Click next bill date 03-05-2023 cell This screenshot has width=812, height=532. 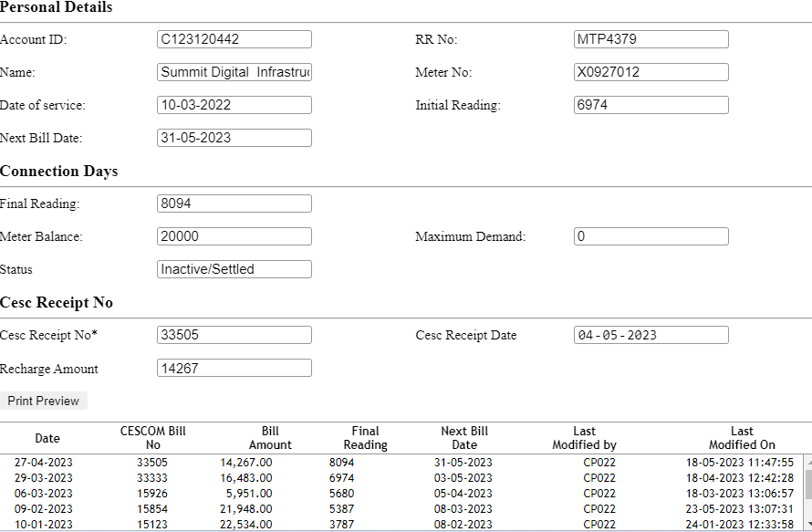[x=463, y=478]
